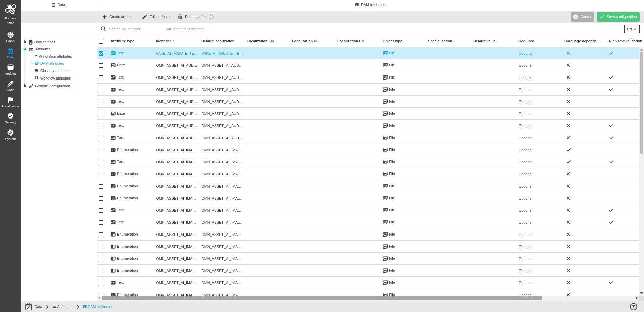Viewport: 644px width, 312px height.
Task: Open the Tools section
Action: (x=10, y=86)
